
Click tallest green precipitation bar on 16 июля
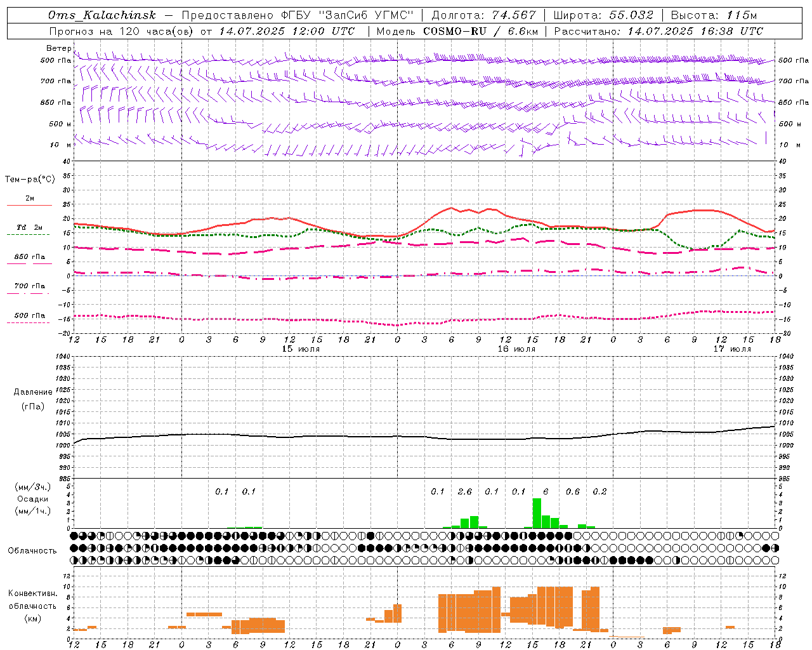(537, 513)
